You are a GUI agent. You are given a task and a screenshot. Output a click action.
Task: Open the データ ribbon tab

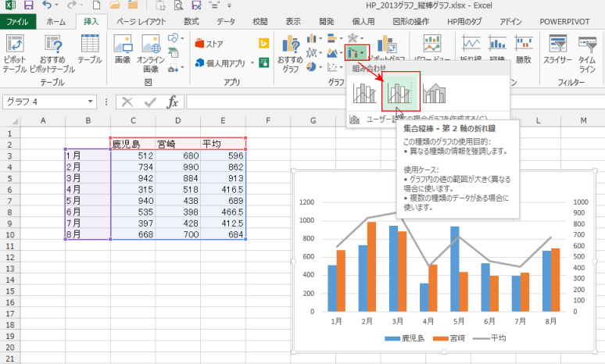[226, 22]
